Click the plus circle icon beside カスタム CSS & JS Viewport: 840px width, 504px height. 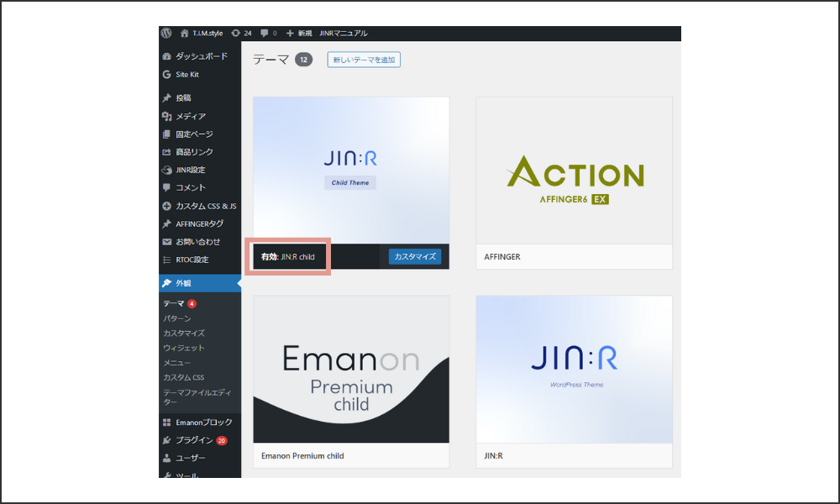coord(166,206)
